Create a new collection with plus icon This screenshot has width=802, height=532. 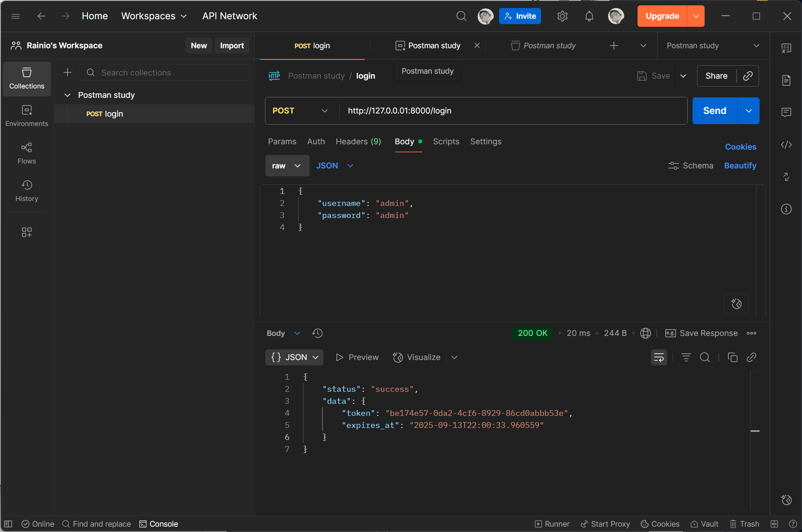click(x=67, y=72)
